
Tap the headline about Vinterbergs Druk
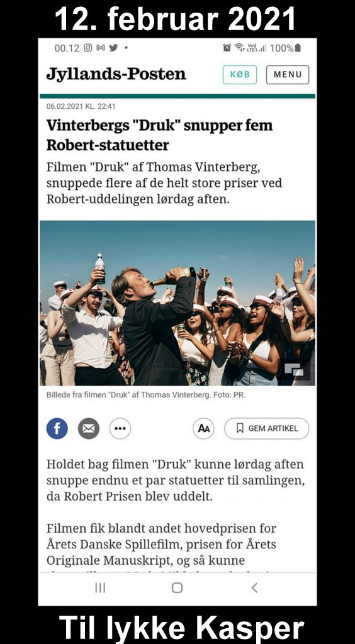[159, 135]
